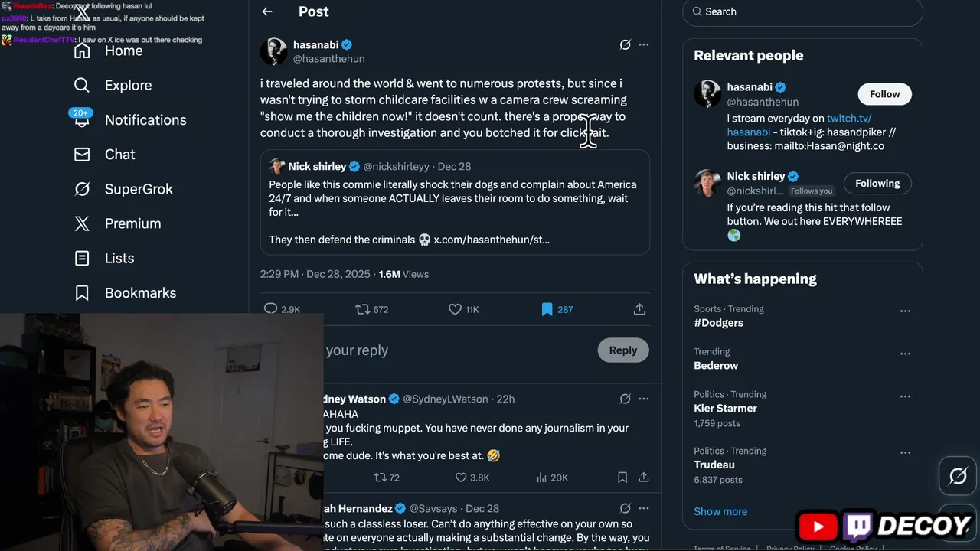Open Bookmarks from the left navigation
The height and width of the screenshot is (551, 980).
tap(139, 293)
